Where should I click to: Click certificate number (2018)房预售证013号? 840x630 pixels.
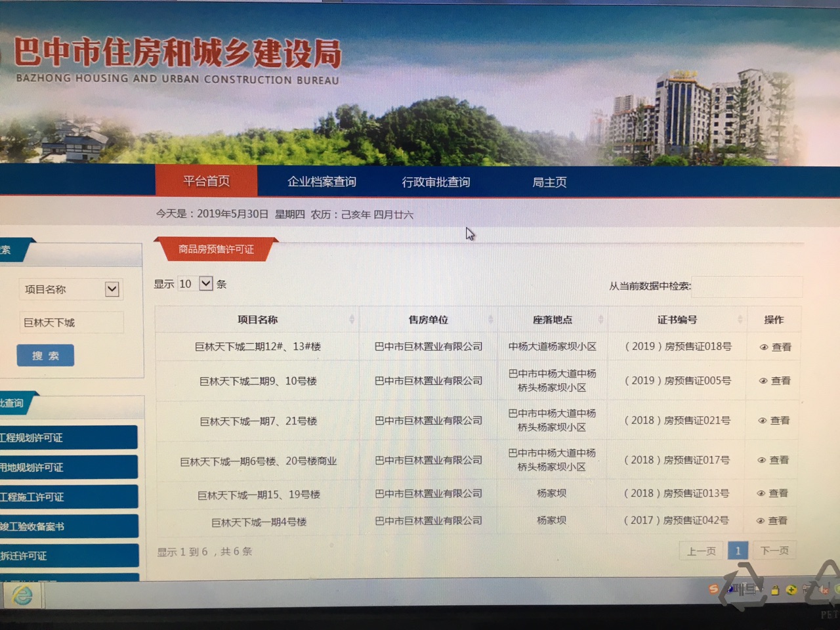point(675,493)
